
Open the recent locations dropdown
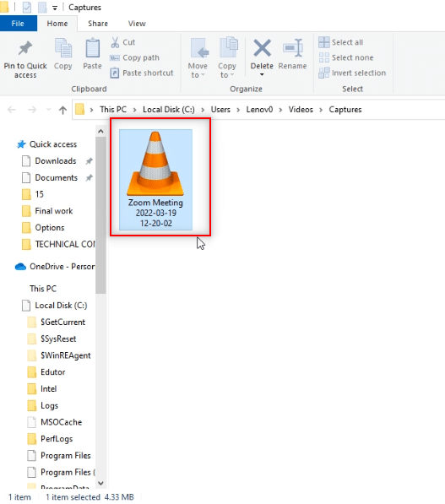[x=48, y=110]
